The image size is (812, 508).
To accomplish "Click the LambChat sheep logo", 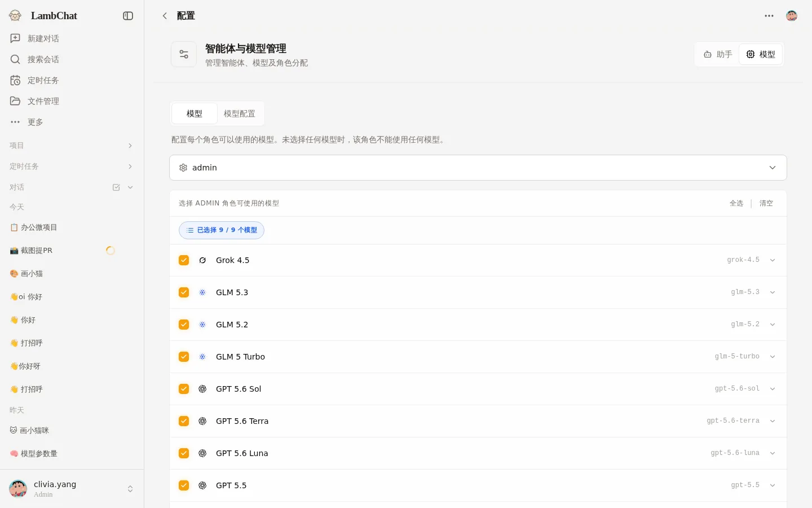I will (x=15, y=16).
